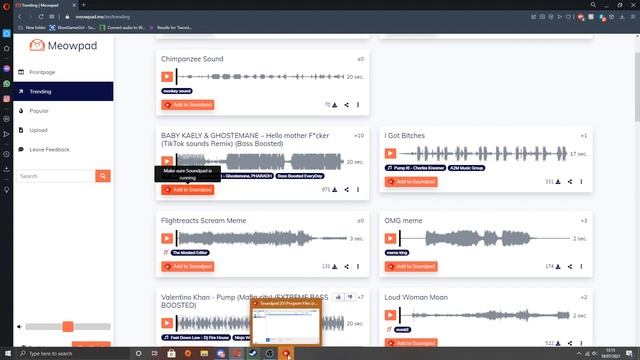Screen dimensions: 640x360
Task: Click the meme king tag
Action: (397, 253)
